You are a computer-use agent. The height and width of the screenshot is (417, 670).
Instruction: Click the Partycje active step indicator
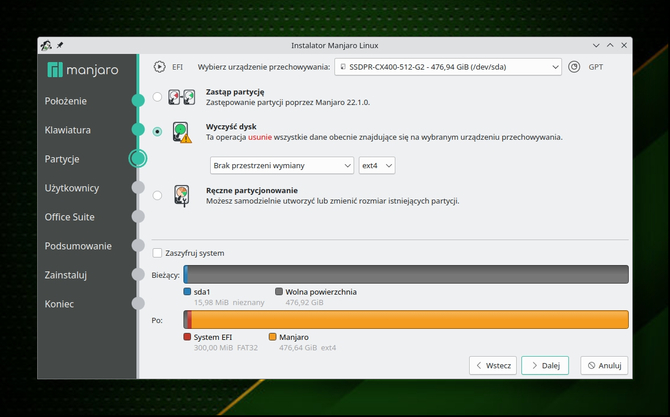click(138, 159)
